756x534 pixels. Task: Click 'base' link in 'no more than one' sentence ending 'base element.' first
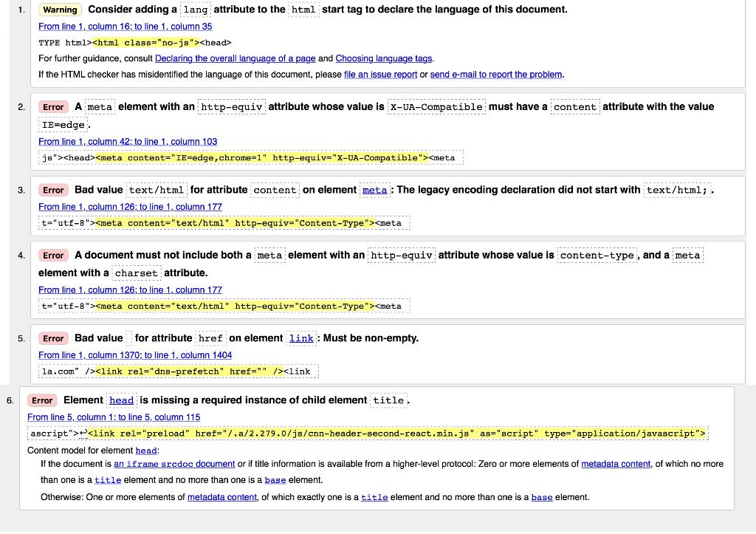(x=275, y=481)
